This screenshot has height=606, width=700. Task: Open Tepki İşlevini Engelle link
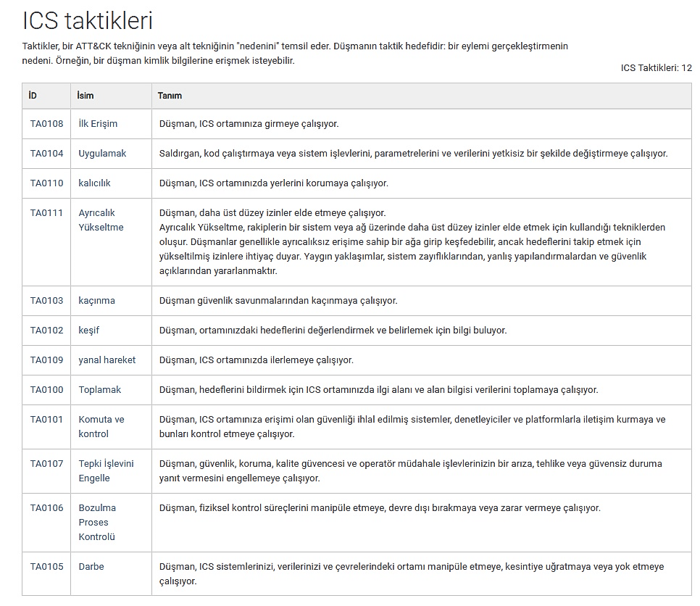106,470
